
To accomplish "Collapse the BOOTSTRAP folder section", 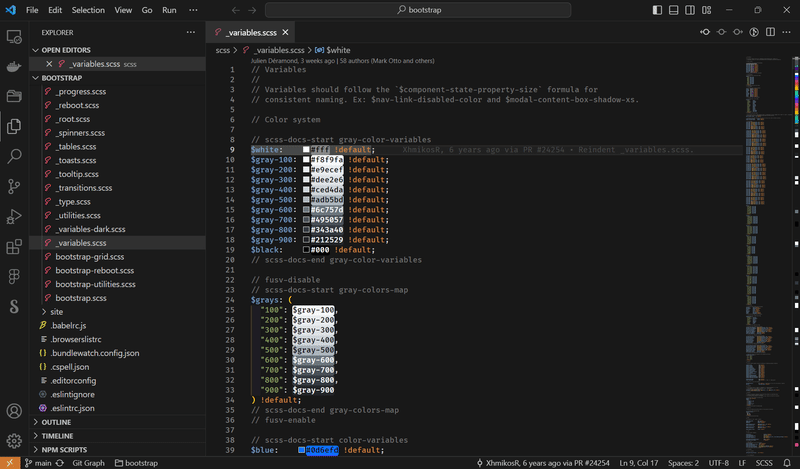I will click(117, 78).
